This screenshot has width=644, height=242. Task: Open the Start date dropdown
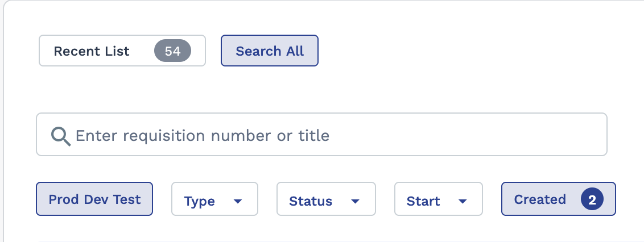(438, 199)
